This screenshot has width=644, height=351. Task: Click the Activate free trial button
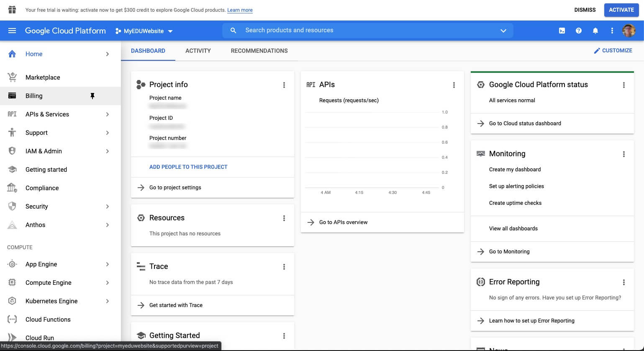point(621,10)
